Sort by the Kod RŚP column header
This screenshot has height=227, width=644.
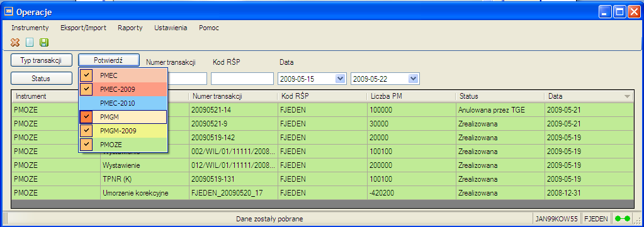point(322,96)
